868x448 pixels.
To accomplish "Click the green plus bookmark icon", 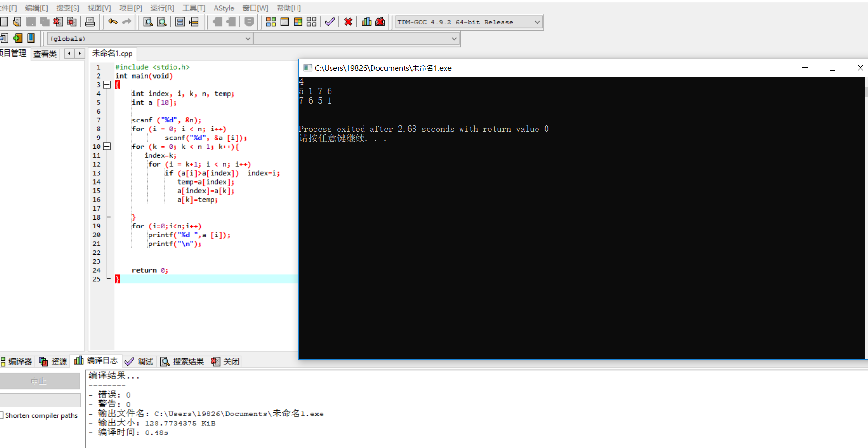I will click(17, 38).
